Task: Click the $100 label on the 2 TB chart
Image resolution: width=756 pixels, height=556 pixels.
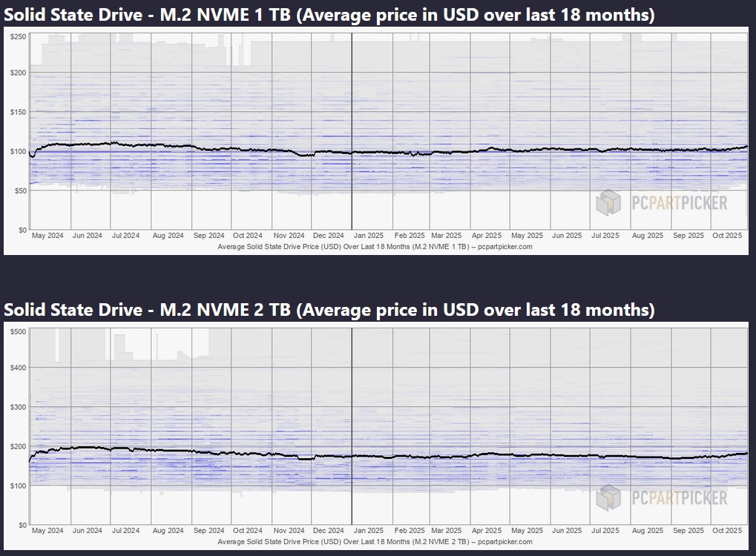Action: click(19, 486)
